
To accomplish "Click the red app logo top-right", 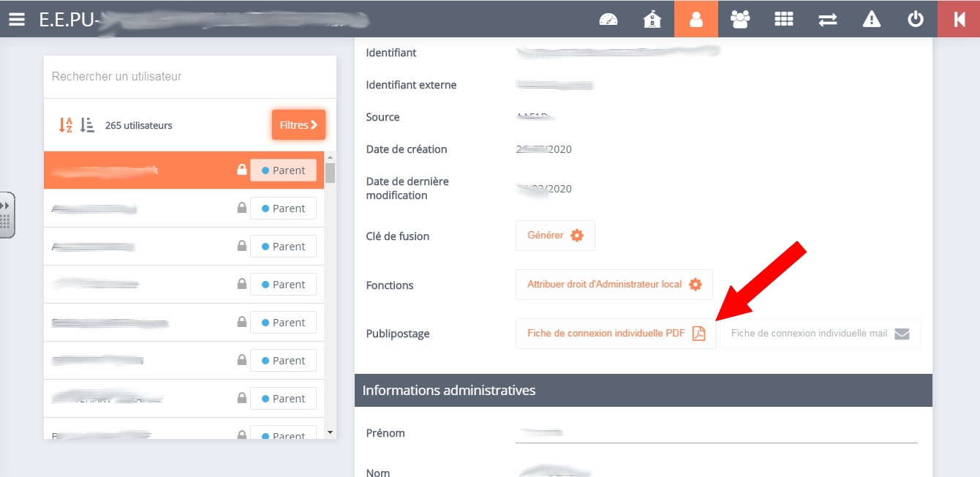I will (x=959, y=19).
